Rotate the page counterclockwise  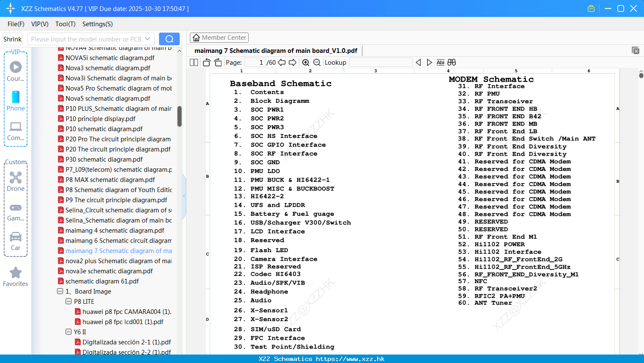pos(206,62)
